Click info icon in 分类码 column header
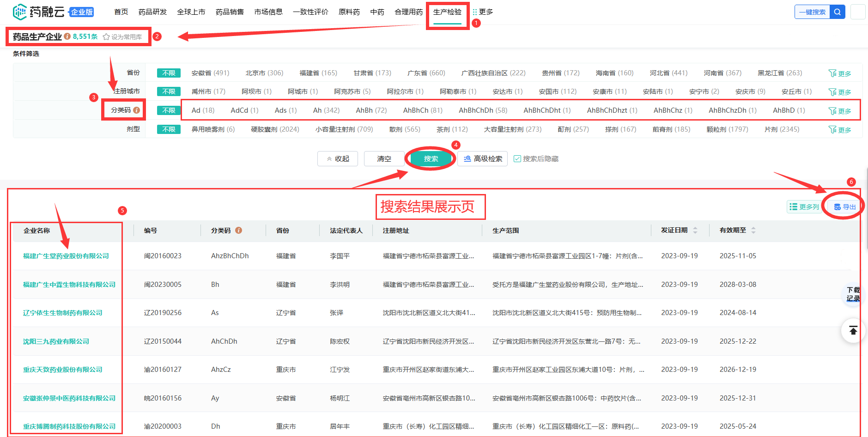The width and height of the screenshot is (868, 437). pos(238,231)
